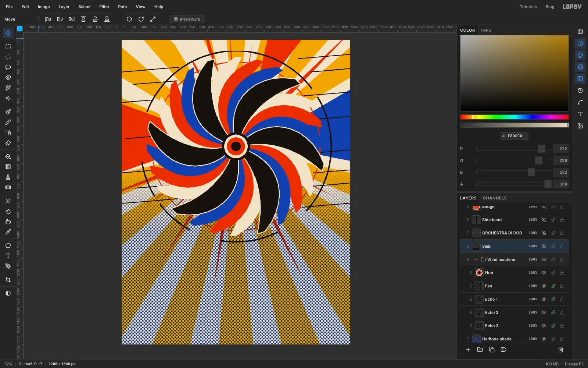588x368 pixels.
Task: Select the Polygon shape tool
Action: coord(8,245)
